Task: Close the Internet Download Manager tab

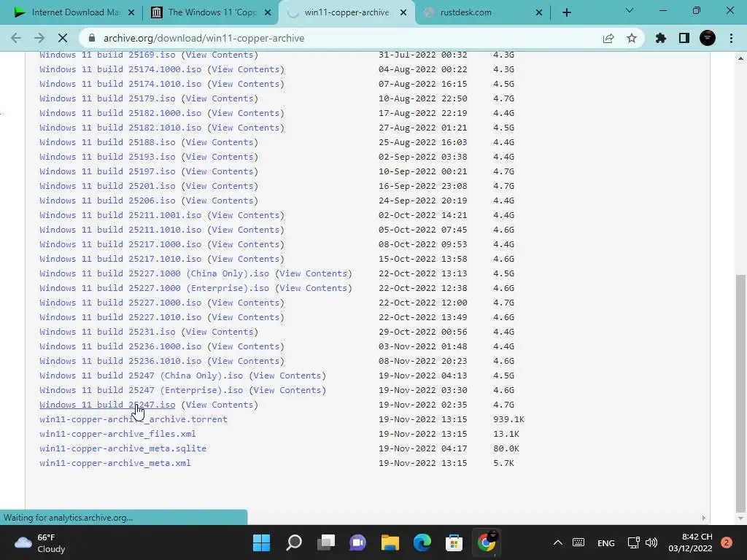Action: coord(131,12)
